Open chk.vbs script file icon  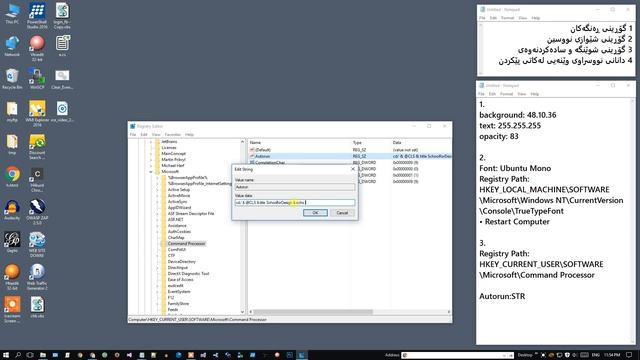(x=37, y=307)
